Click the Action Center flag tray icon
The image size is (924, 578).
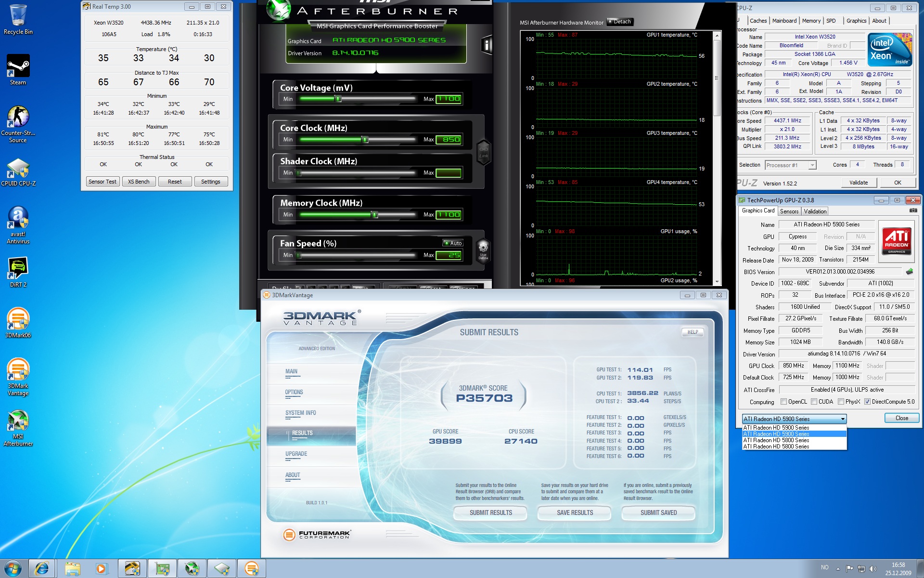coord(849,569)
